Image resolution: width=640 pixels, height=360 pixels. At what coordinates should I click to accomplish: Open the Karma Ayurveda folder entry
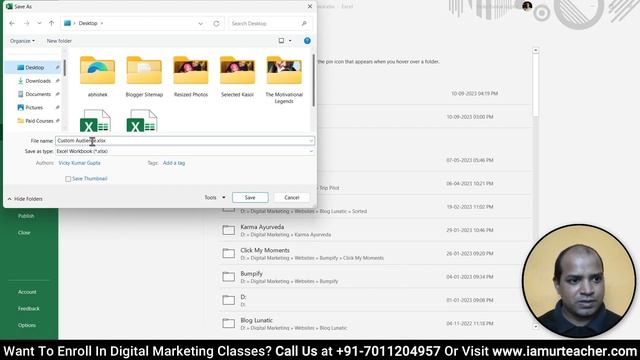pyautogui.click(x=375, y=231)
